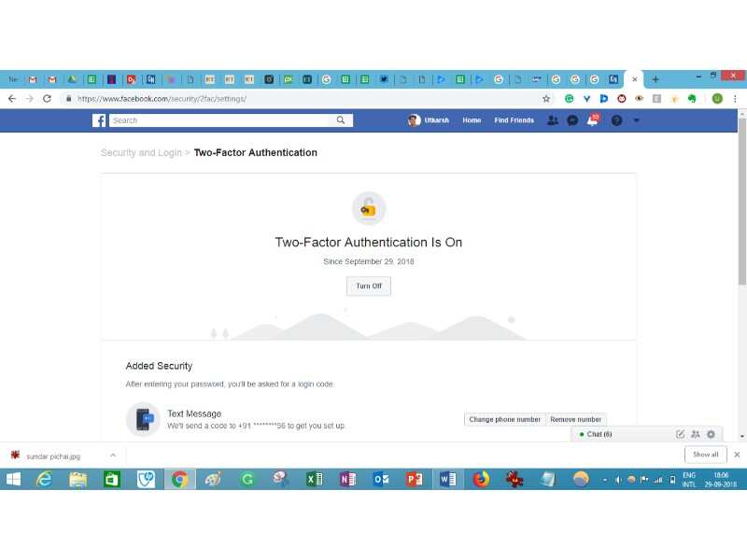The height and width of the screenshot is (560, 747).
Task: Expand the Facebook account dropdown arrow
Action: click(637, 120)
